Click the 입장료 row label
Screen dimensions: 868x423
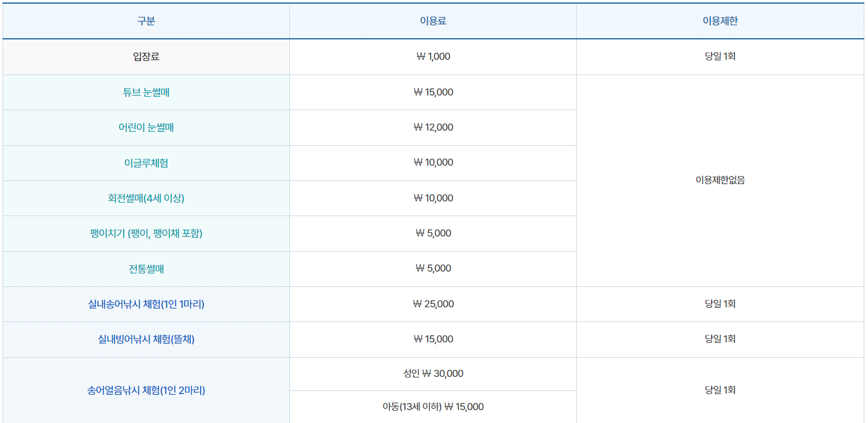145,56
